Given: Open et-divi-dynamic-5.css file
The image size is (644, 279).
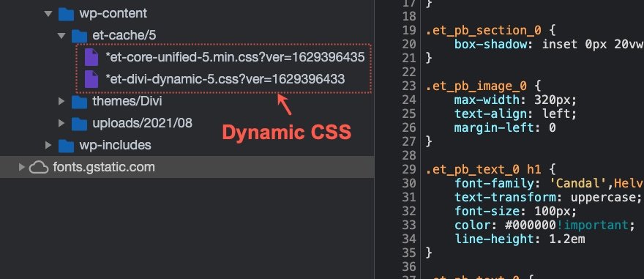Looking at the screenshot, I should point(225,79).
